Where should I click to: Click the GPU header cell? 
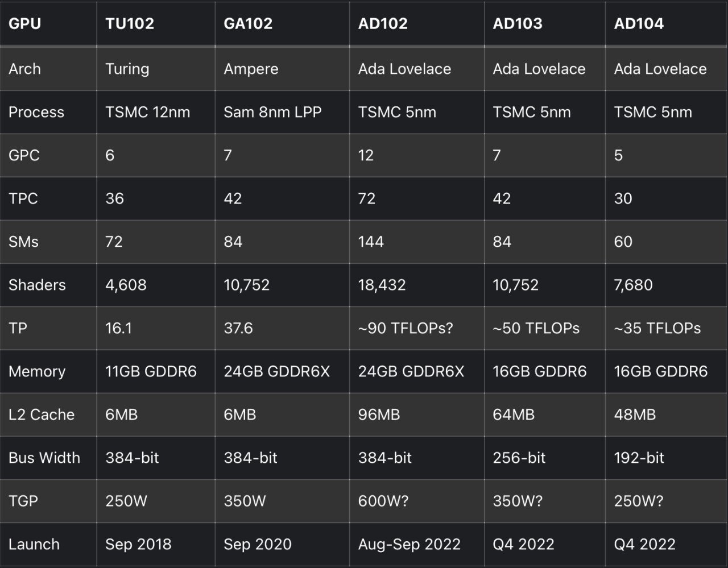25,24
